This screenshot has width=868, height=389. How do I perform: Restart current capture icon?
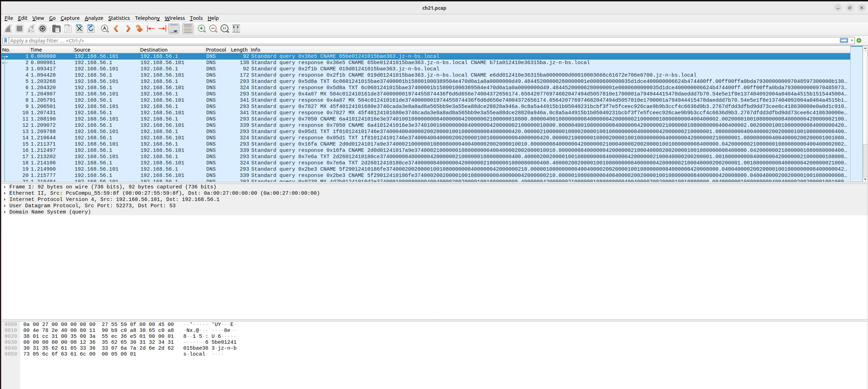(31, 29)
